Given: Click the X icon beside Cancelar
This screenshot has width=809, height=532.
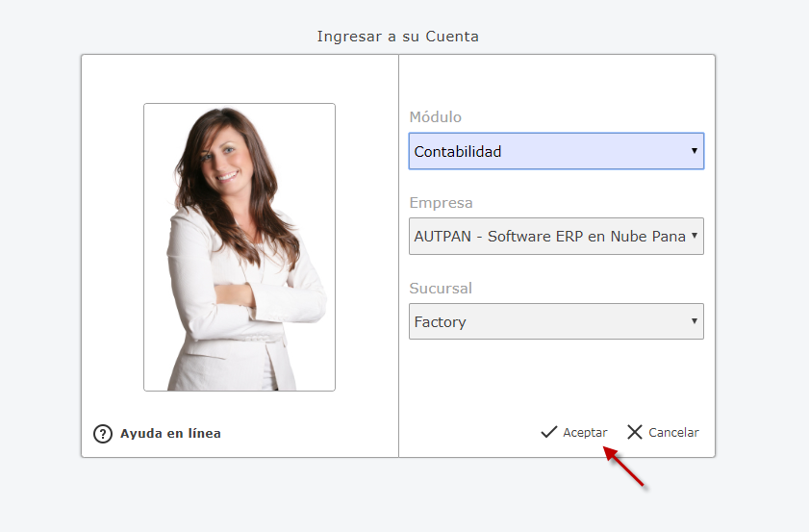Looking at the screenshot, I should point(635,432).
